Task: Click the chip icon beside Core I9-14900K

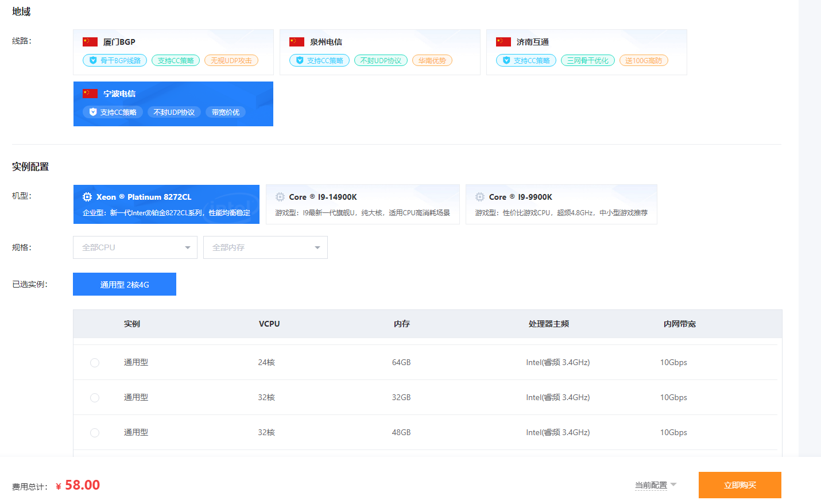Action: [x=280, y=197]
